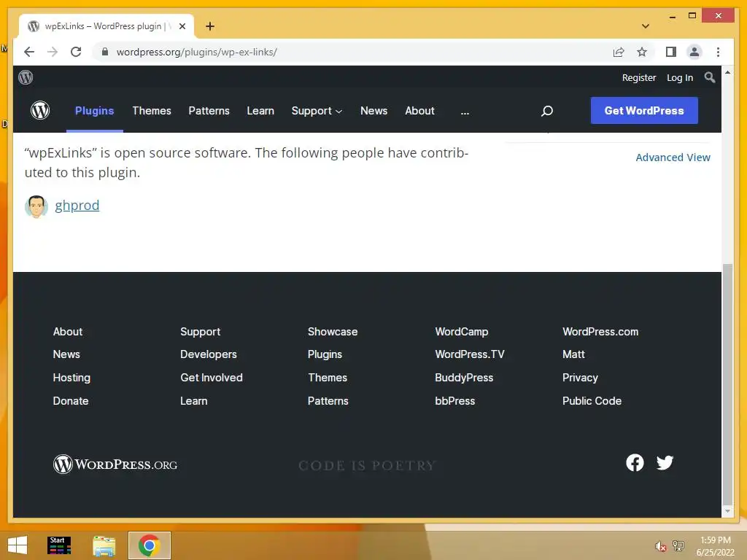Screen dimensions: 747x560
Task: Open the footer Developers link
Action: pyautogui.click(x=208, y=354)
